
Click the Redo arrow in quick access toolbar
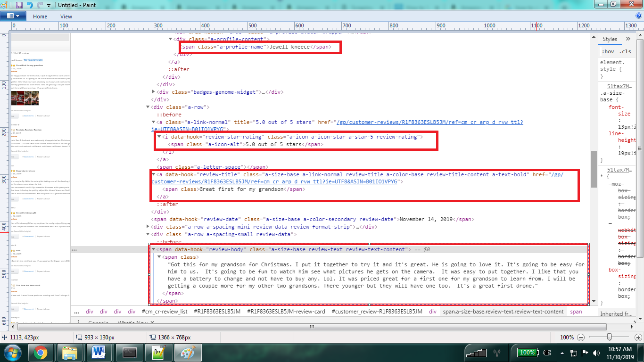(40, 5)
